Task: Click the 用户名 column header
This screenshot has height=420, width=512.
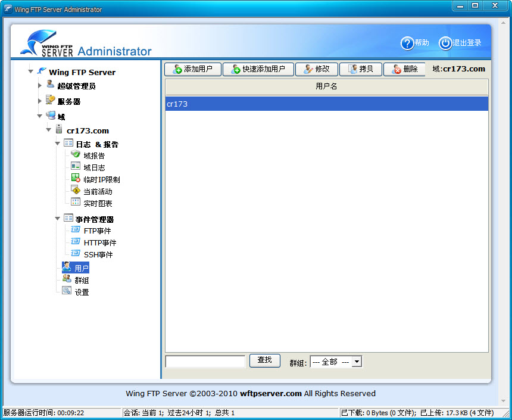Action: click(326, 86)
